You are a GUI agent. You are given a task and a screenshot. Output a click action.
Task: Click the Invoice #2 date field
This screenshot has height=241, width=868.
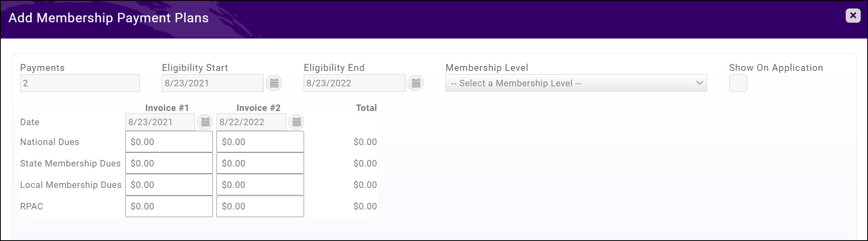[x=251, y=122]
